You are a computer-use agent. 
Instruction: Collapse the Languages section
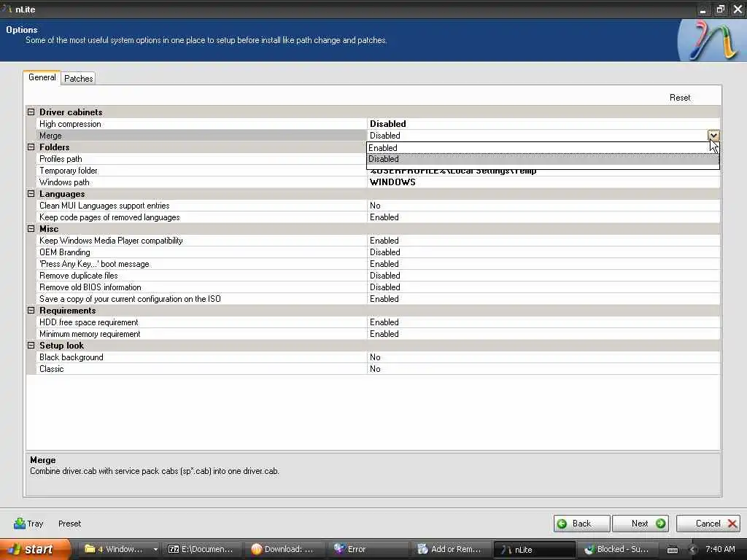(x=31, y=194)
